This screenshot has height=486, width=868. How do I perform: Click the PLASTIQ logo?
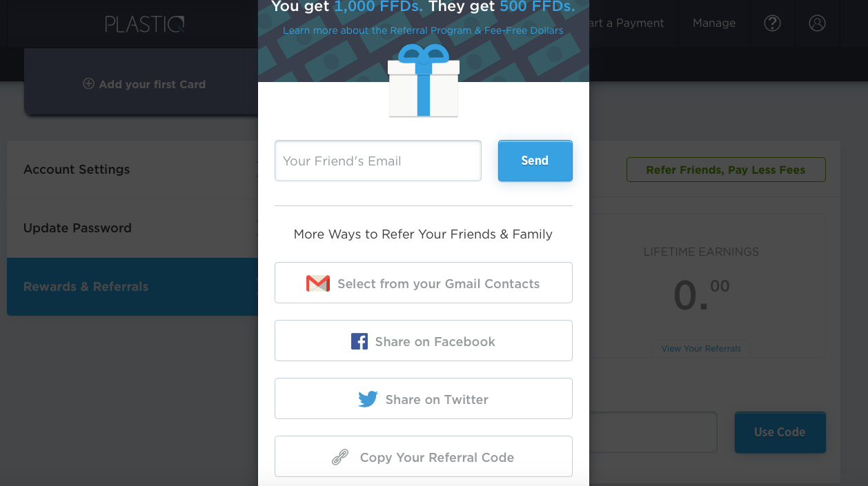145,23
